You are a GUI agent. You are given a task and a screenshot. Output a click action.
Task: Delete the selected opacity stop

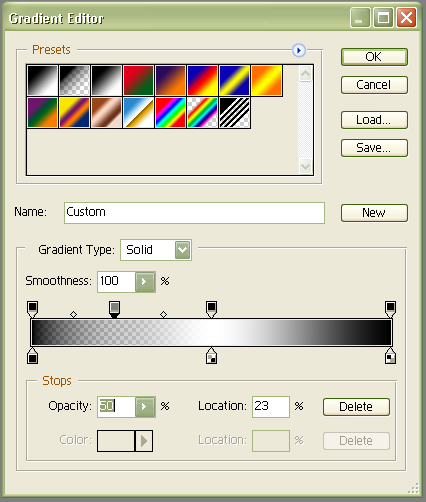tap(356, 407)
